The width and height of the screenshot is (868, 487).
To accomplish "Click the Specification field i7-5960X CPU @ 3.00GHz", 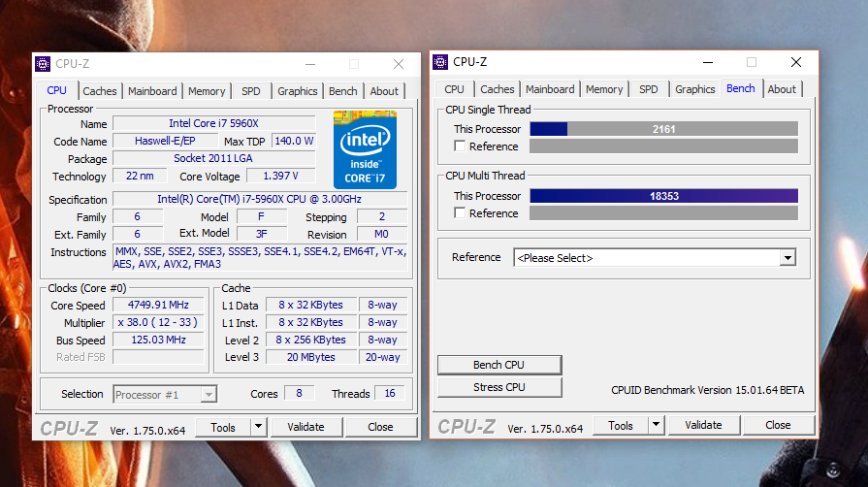I will (260, 199).
